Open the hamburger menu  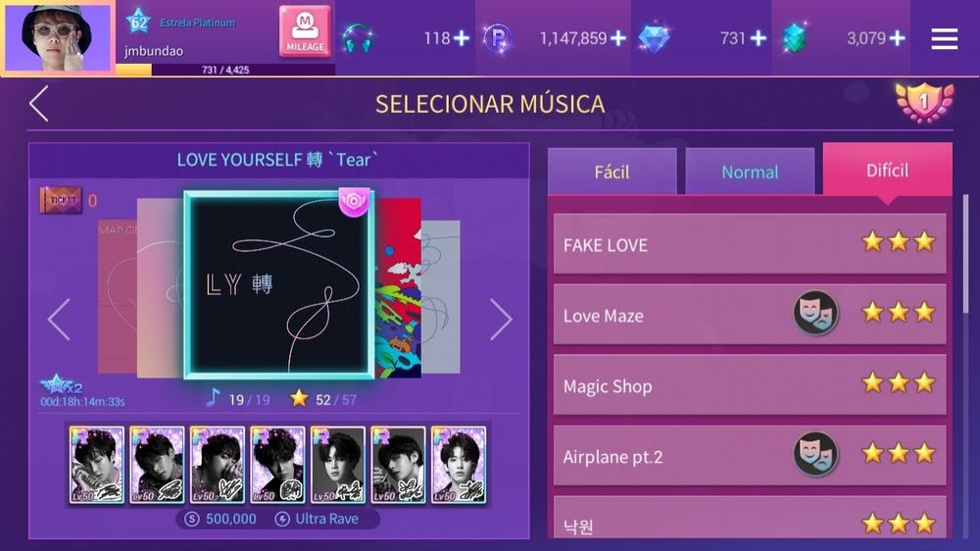pyautogui.click(x=945, y=39)
